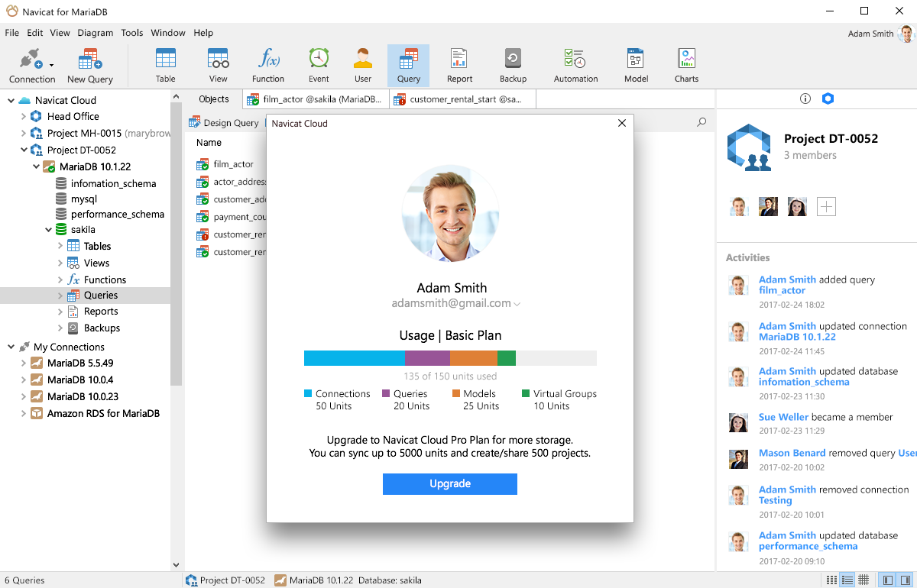Expand the Tables node
The width and height of the screenshot is (917, 588).
click(x=60, y=246)
